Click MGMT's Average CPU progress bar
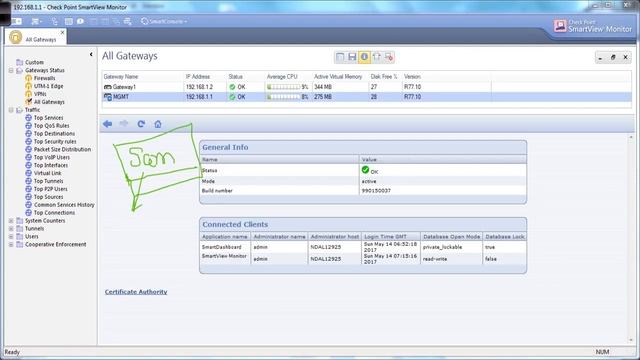This screenshot has height=360, width=640. [x=284, y=97]
